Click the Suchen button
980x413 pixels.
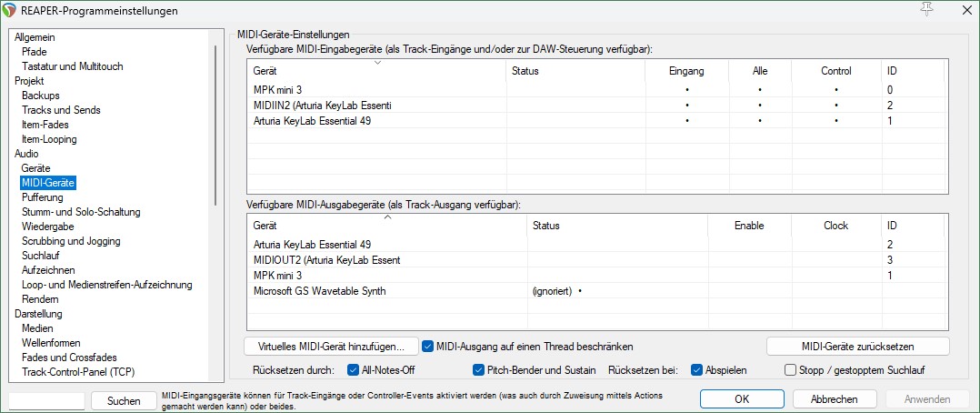pyautogui.click(x=123, y=400)
